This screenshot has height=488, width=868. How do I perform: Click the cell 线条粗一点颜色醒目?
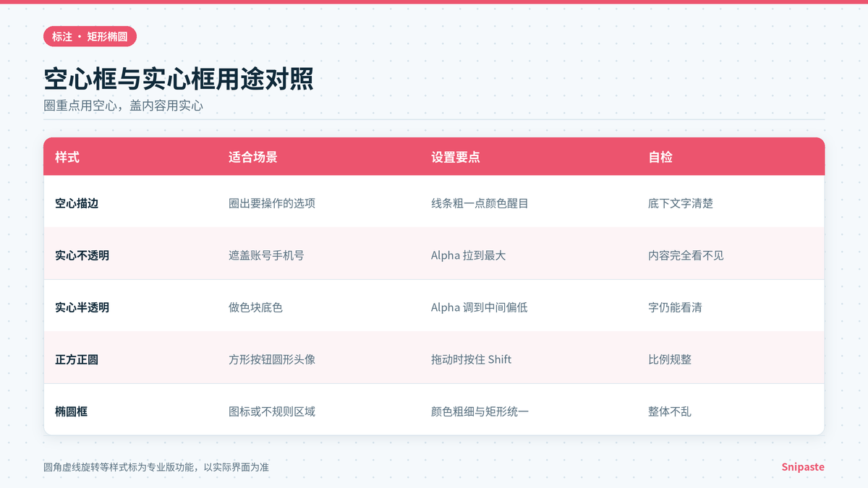pyautogui.click(x=480, y=203)
